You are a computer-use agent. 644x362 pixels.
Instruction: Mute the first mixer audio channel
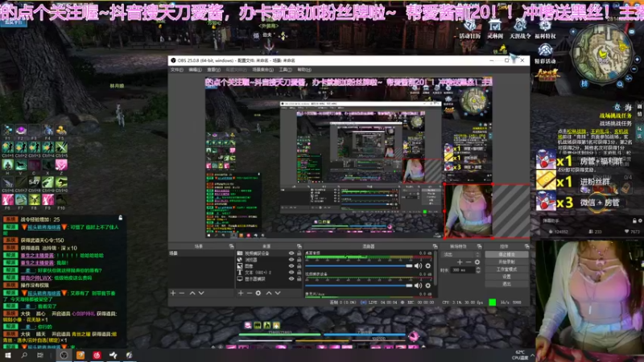418,266
